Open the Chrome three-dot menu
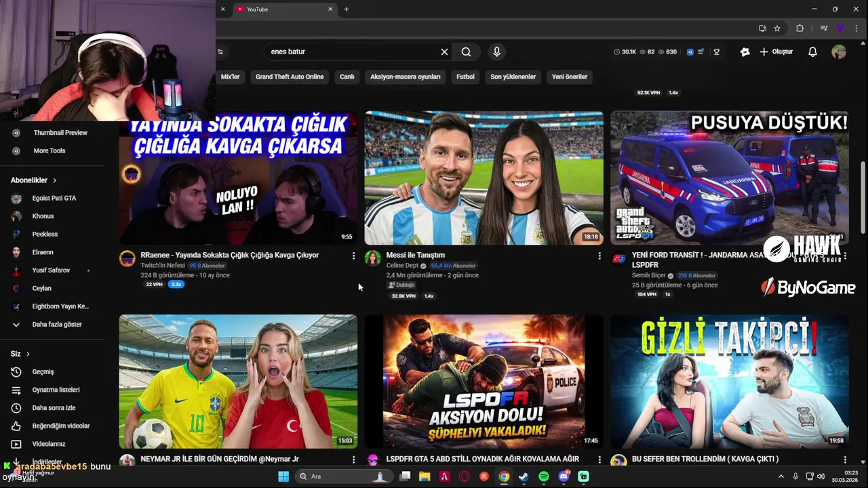This screenshot has height=488, width=868. click(855, 28)
